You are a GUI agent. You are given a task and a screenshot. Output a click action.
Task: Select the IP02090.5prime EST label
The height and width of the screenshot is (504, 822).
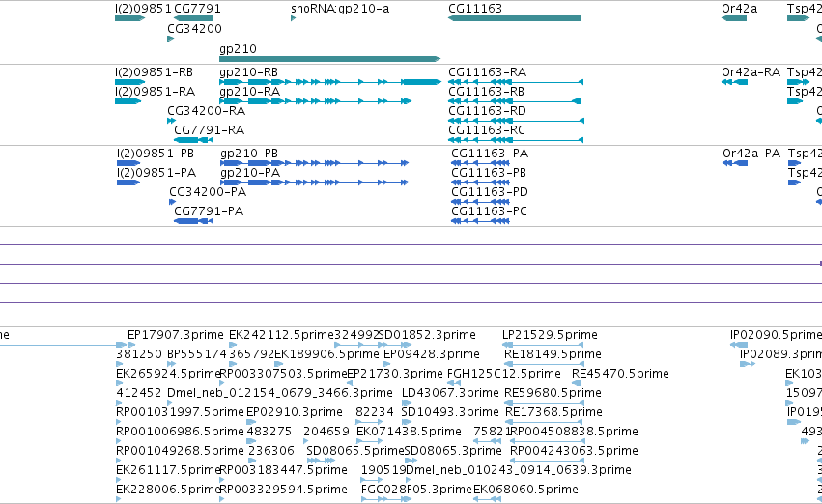pos(776,335)
